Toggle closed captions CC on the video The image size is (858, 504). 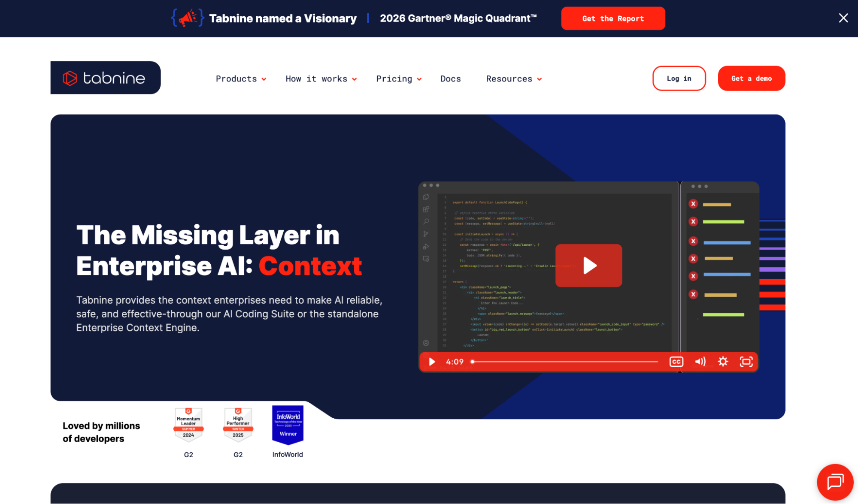coord(676,362)
